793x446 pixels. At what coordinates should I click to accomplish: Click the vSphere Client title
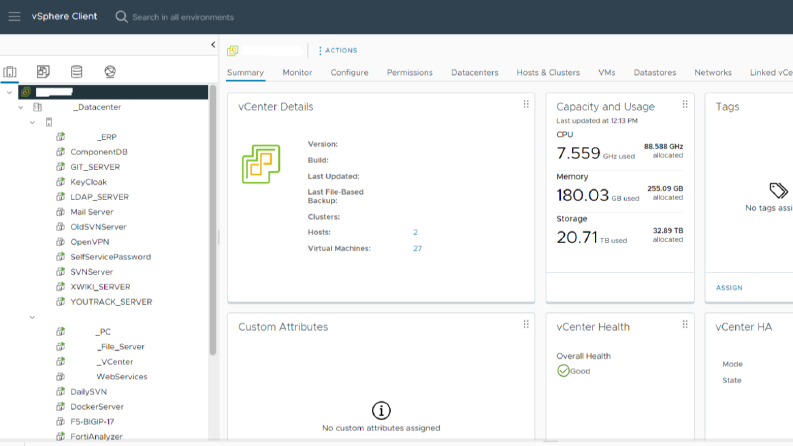(x=64, y=16)
